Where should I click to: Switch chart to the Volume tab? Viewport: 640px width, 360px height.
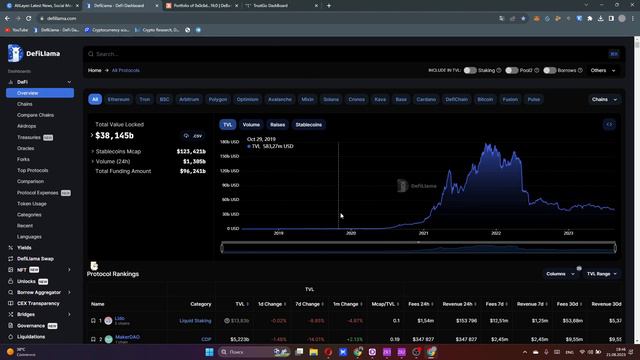[x=251, y=124]
